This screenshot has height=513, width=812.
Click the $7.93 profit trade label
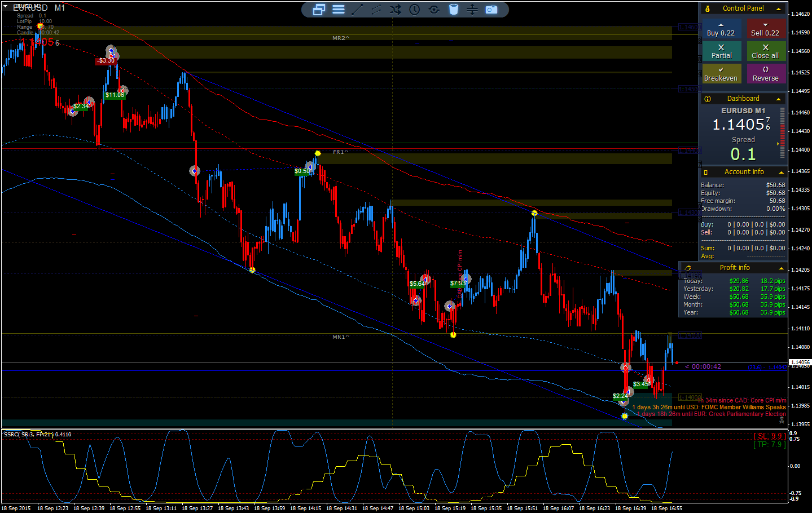click(458, 283)
